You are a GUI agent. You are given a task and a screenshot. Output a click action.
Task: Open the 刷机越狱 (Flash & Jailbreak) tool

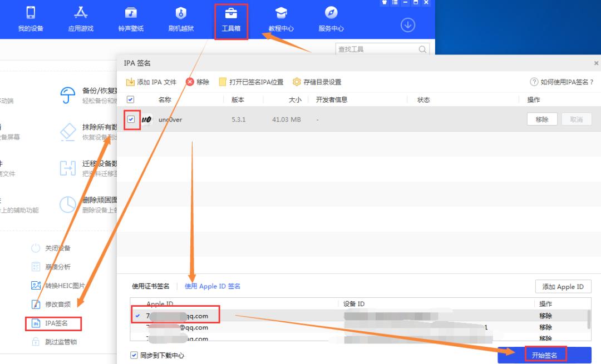(181, 18)
